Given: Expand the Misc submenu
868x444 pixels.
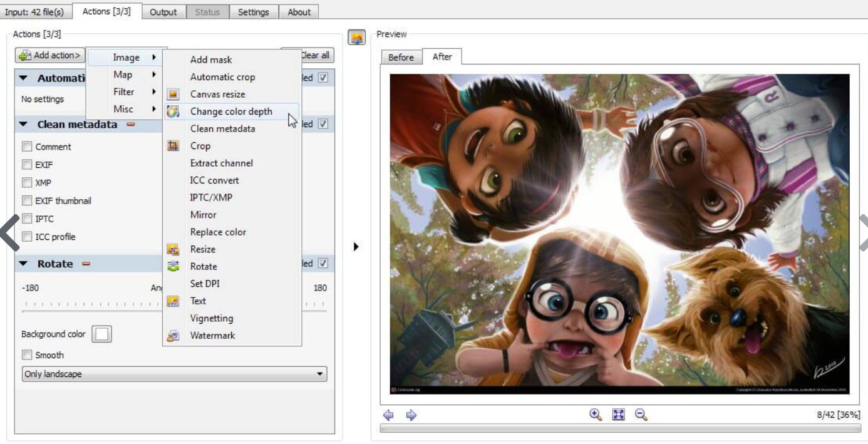Looking at the screenshot, I should pos(125,109).
